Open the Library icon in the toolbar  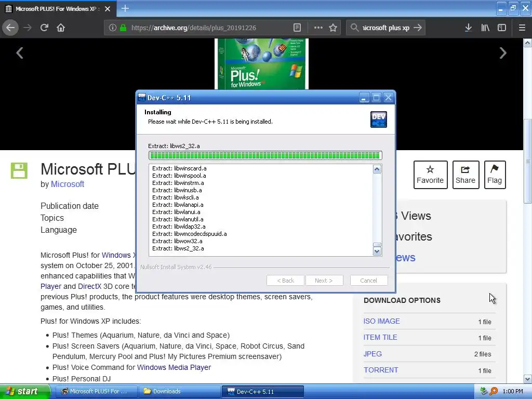tap(485, 28)
